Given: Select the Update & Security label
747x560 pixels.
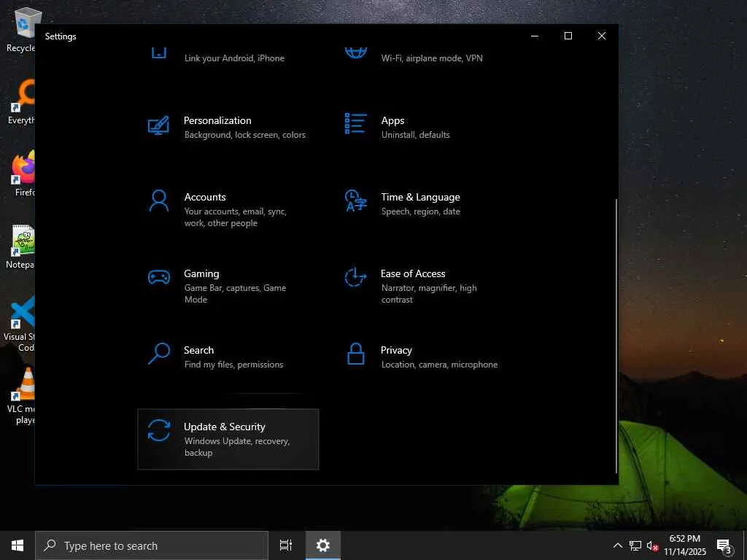Looking at the screenshot, I should [x=224, y=427].
